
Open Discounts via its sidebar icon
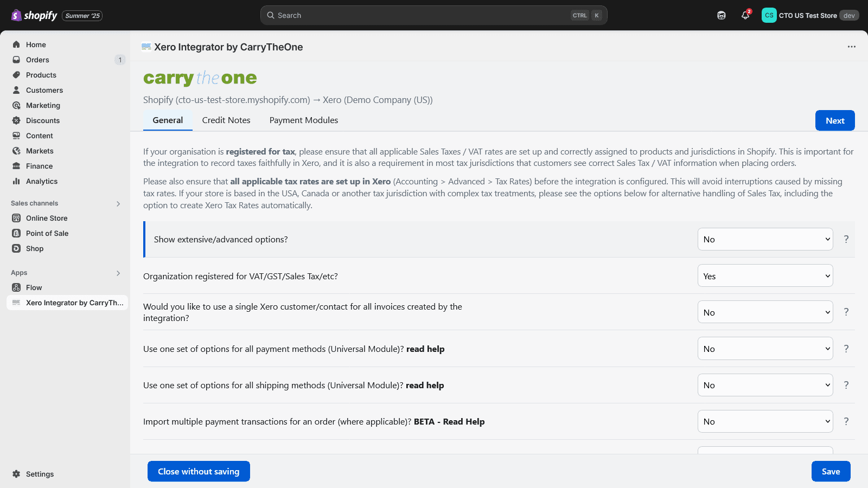[x=16, y=120]
